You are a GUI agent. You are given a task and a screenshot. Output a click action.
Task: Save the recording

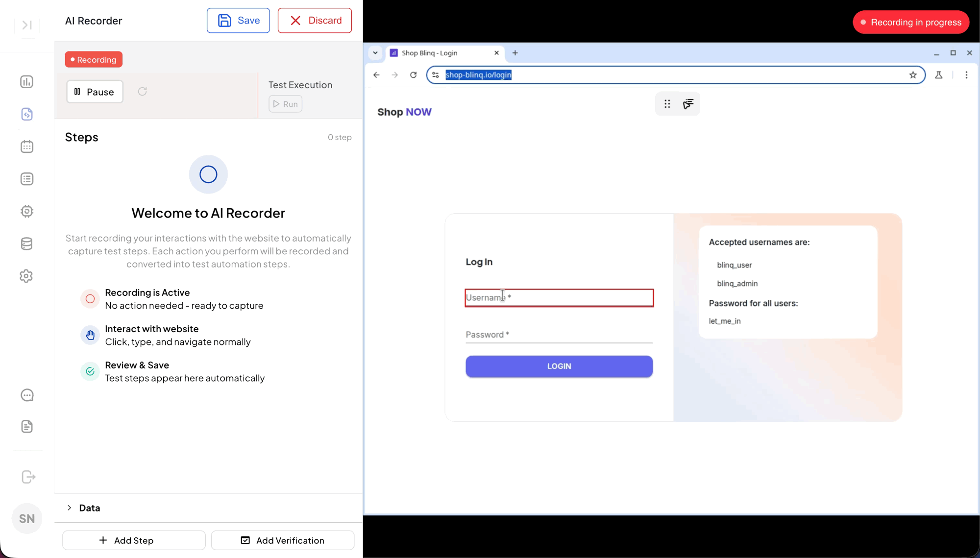238,21
